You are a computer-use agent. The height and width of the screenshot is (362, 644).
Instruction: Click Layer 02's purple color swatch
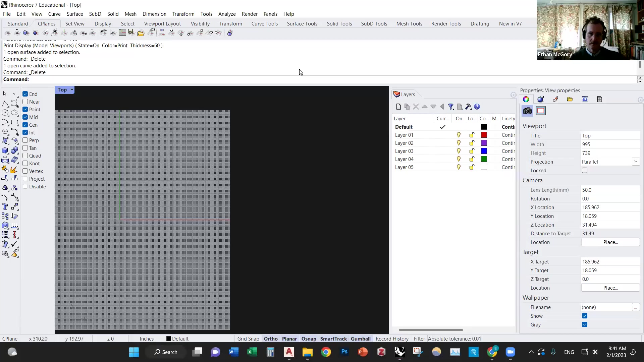coord(484,142)
